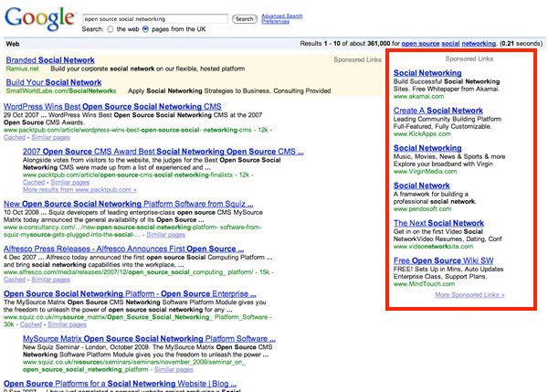Open Cached link under WordPress Wins result

[15, 137]
